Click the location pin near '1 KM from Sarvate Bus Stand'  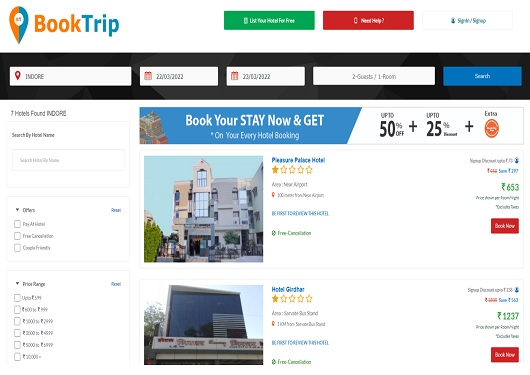click(x=273, y=324)
